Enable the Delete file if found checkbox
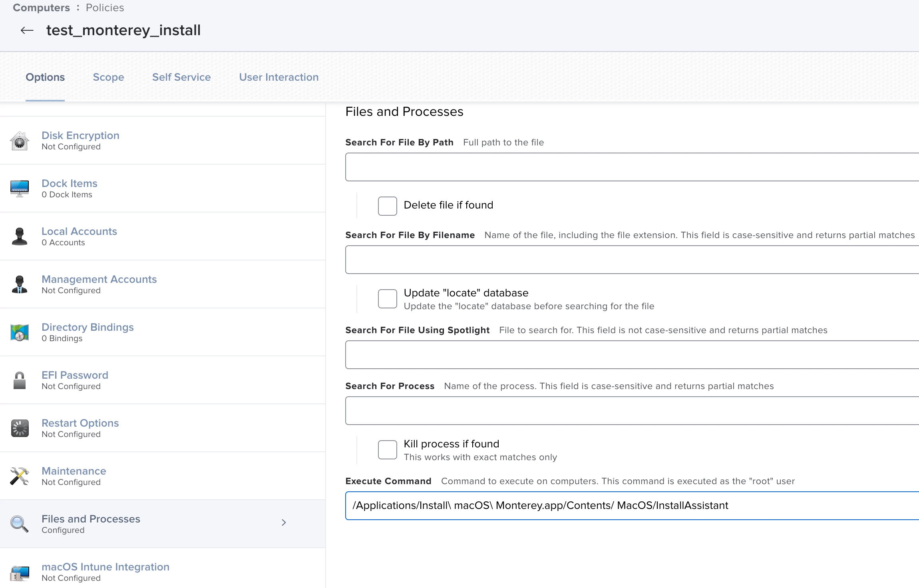The width and height of the screenshot is (919, 588). pos(388,206)
